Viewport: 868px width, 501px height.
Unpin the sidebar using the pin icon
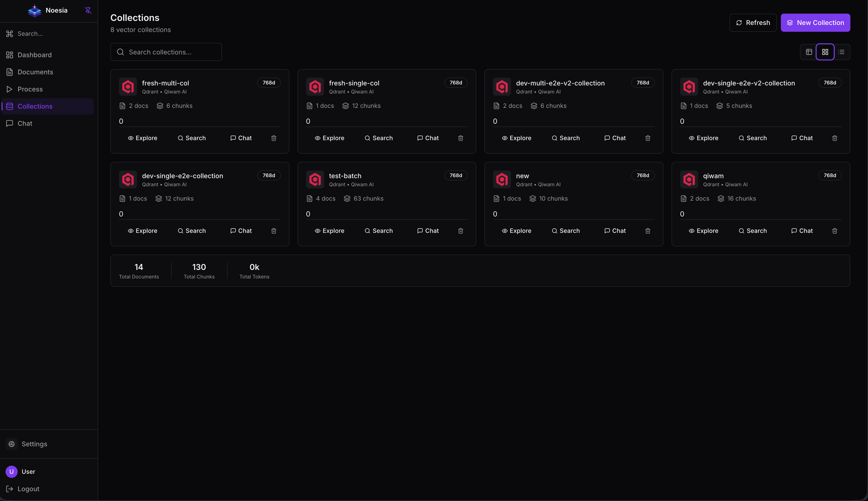point(88,10)
